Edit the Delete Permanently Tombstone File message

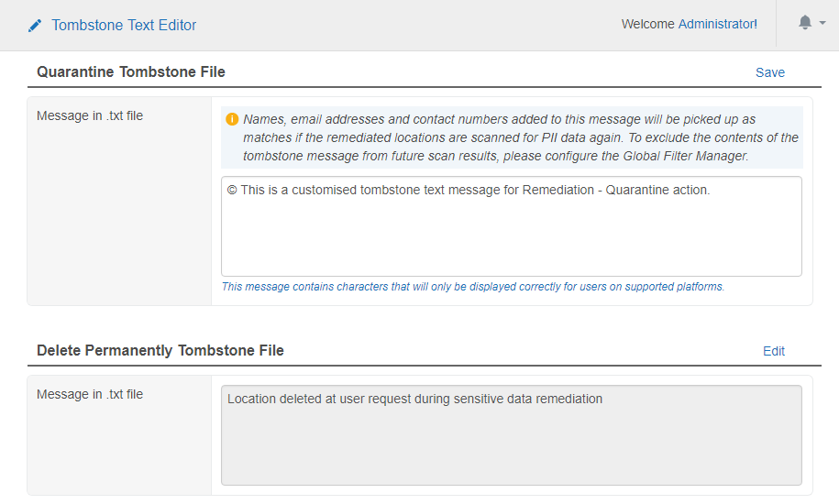pyautogui.click(x=774, y=351)
